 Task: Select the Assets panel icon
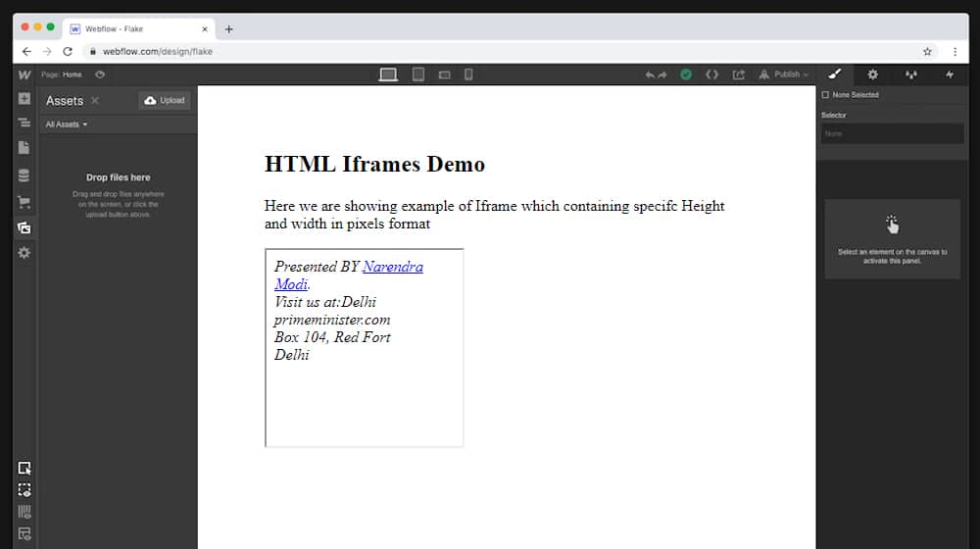[24, 227]
